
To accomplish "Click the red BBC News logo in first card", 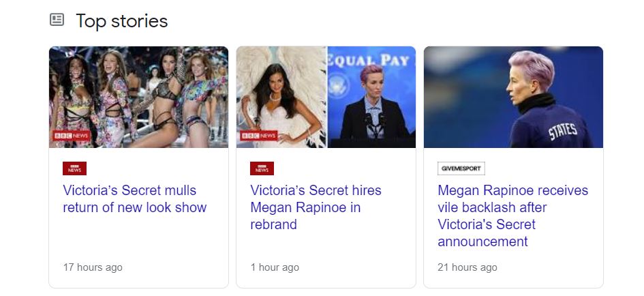I will (x=74, y=168).
